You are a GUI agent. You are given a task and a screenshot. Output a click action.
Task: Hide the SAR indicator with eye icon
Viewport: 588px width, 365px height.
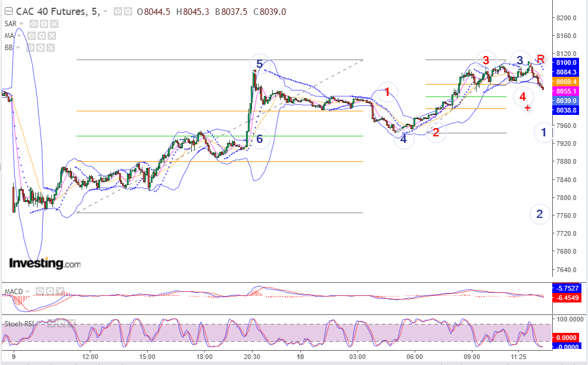34,24
